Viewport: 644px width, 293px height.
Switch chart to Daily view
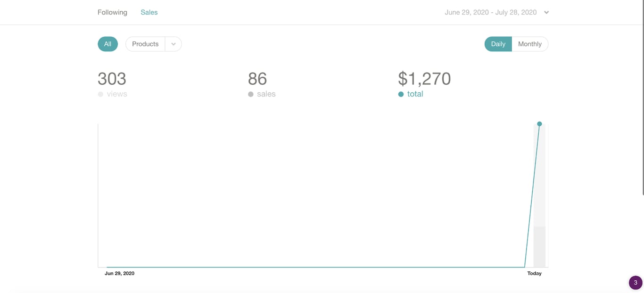coord(498,44)
